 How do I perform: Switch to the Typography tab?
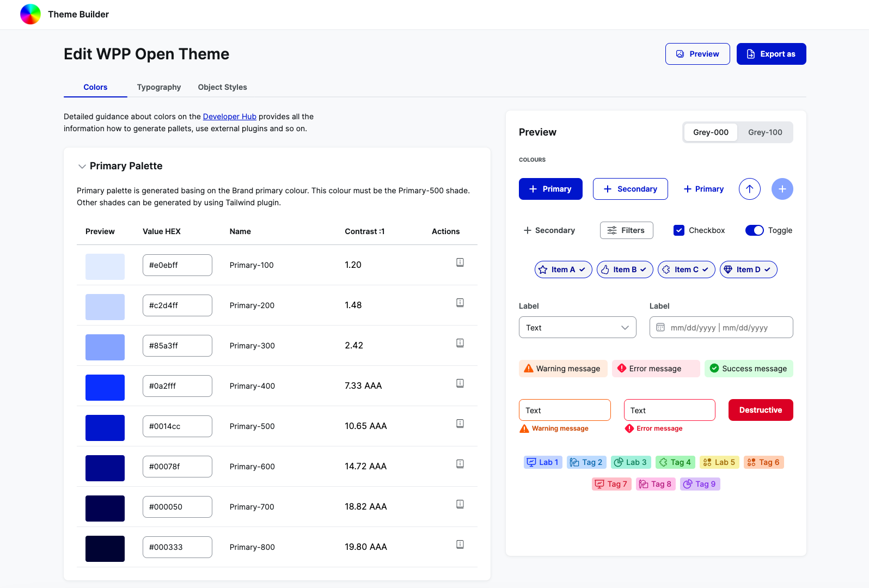click(x=158, y=87)
